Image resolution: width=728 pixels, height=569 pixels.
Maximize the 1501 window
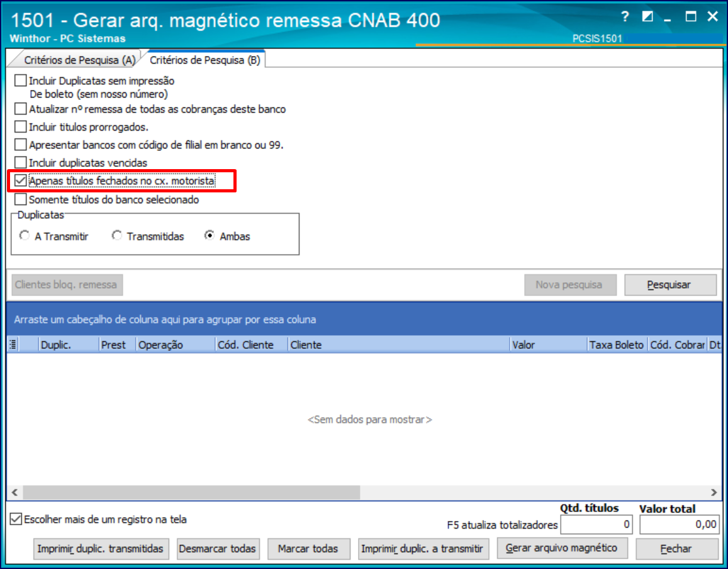pyautogui.click(x=691, y=17)
